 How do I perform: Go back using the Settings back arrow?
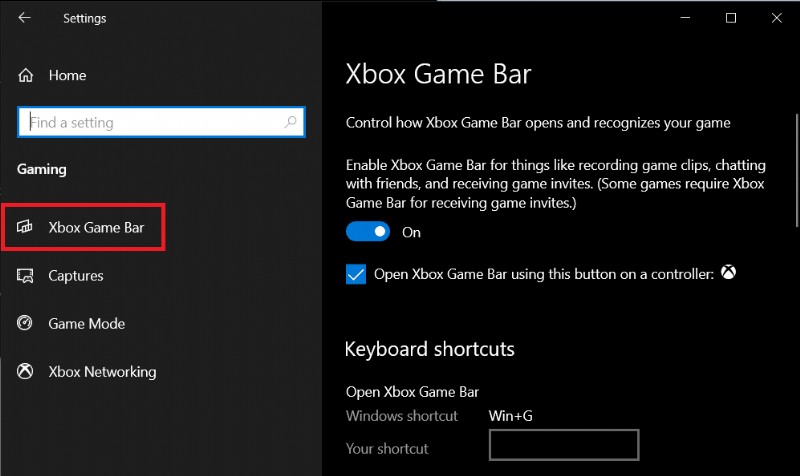(x=24, y=18)
